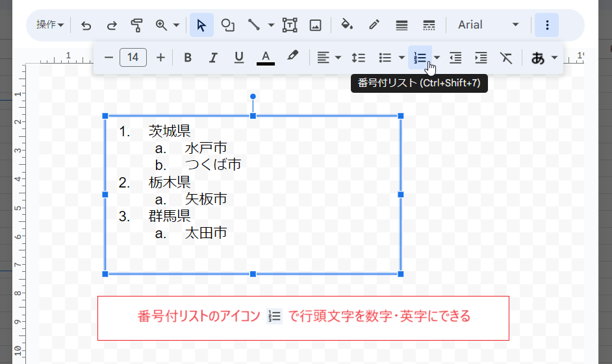Click the list item 水戸市
The image size is (612, 364).
[206, 148]
